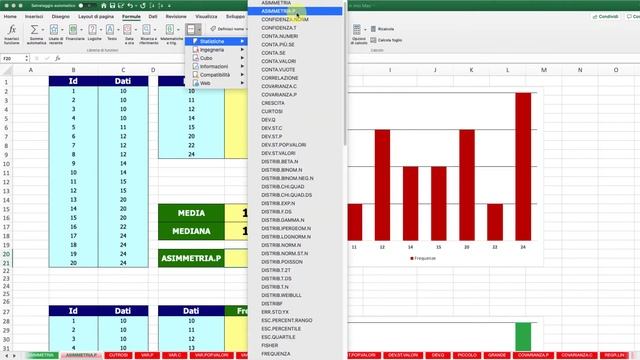The width and height of the screenshot is (640, 360).
Task: Open the Ricerca e riferimento functions icon
Action: pyautogui.click(x=146, y=29)
